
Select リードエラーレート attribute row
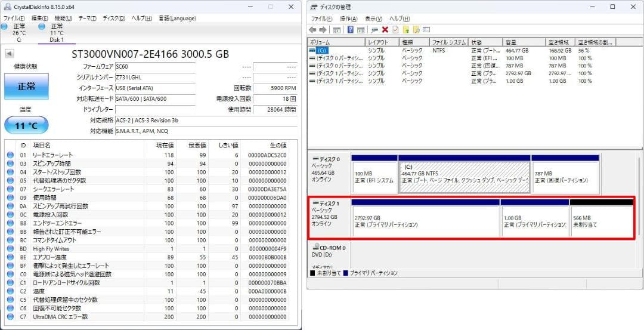click(x=147, y=155)
